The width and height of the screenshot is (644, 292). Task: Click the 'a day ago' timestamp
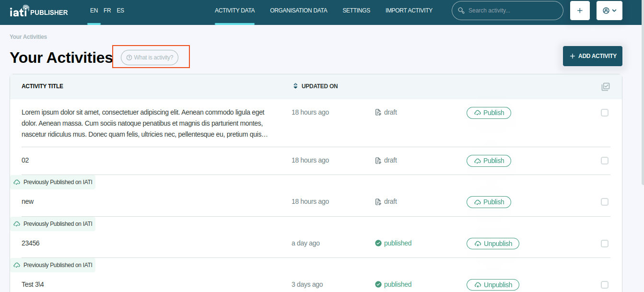pos(305,243)
